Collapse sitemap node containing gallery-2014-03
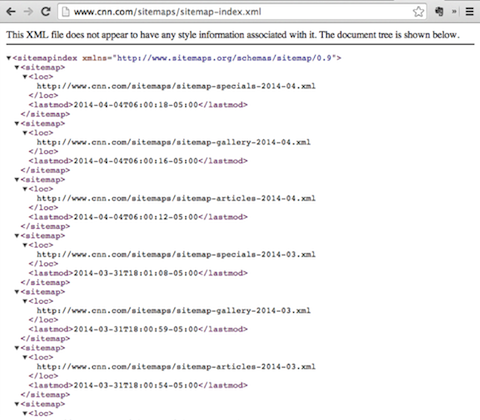 [x=17, y=292]
